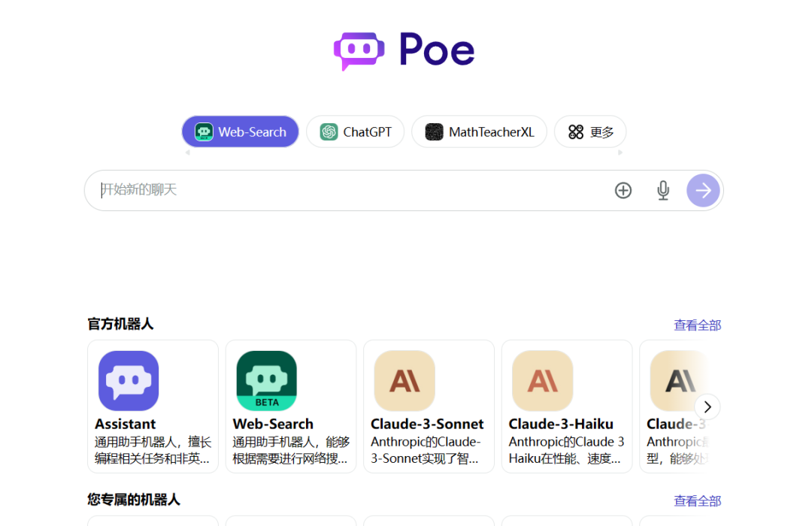Click the purple send arrow button
The image size is (812, 526).
[x=703, y=191]
